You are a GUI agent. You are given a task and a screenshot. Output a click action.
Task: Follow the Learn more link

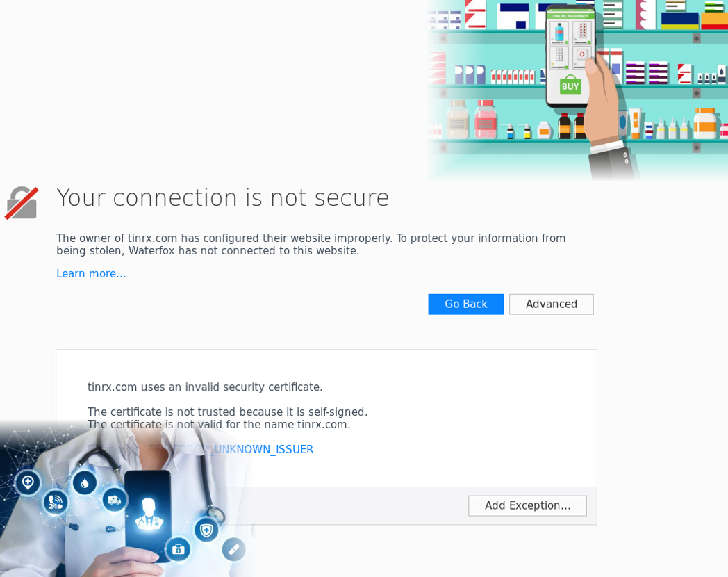(x=91, y=274)
